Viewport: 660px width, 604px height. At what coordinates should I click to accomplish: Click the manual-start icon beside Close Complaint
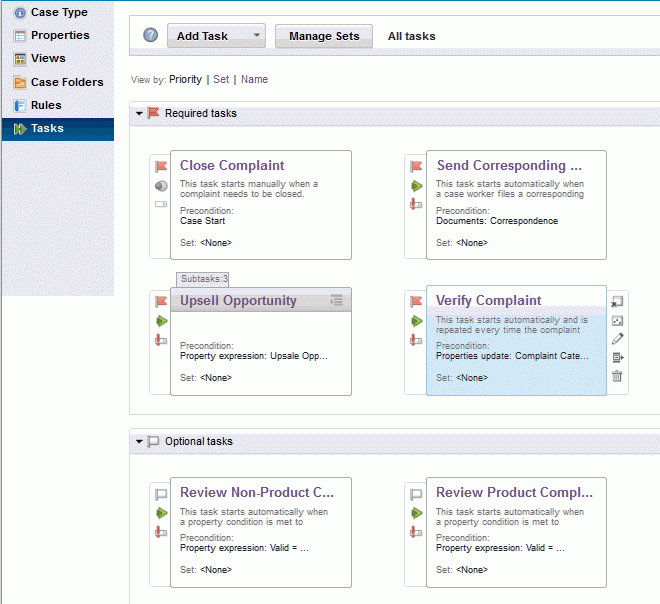pos(161,186)
